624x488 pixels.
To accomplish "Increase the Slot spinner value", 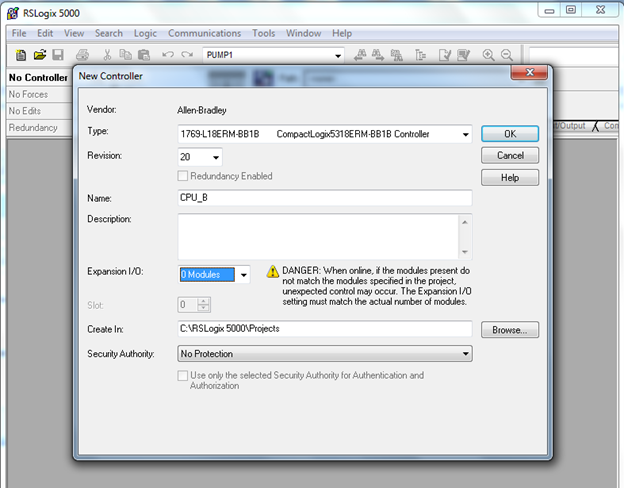I will pos(203,301).
